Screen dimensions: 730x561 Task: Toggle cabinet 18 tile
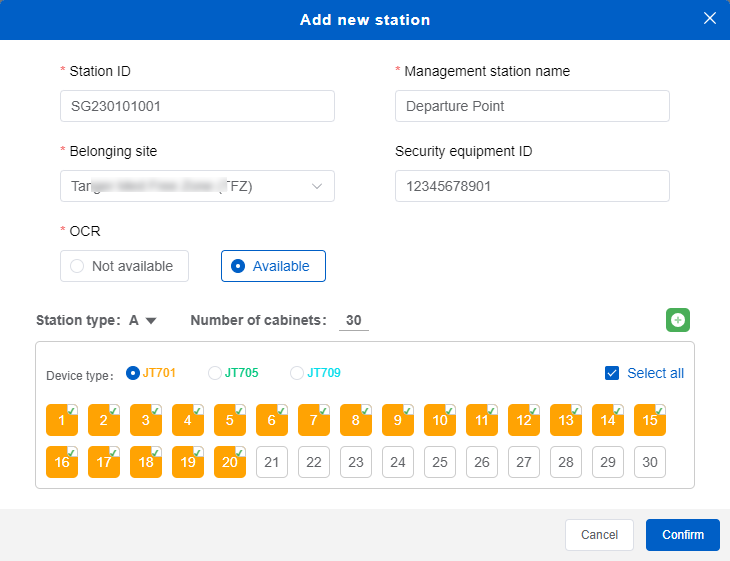pos(146,462)
